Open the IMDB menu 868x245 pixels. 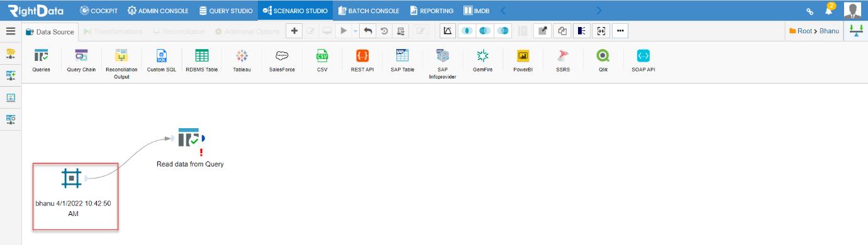tap(476, 11)
